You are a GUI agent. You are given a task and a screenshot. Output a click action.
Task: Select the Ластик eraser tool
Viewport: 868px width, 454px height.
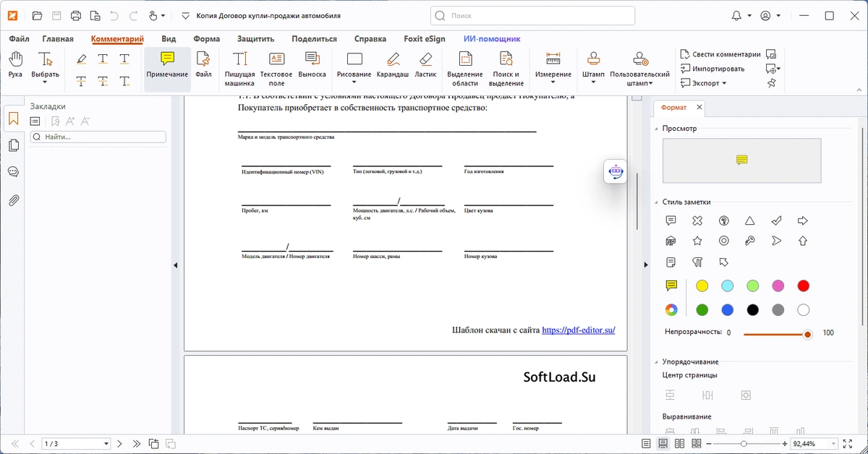(x=425, y=65)
